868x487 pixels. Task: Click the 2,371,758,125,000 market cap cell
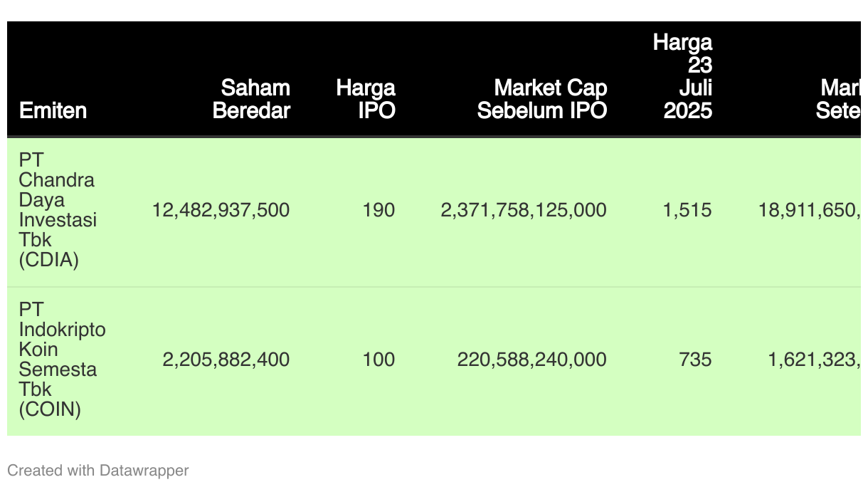524,210
